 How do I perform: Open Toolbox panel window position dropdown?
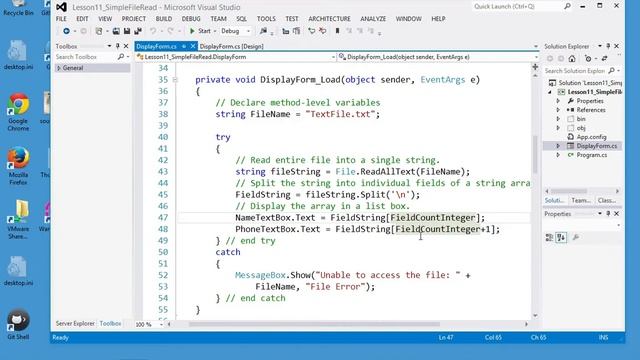point(109,46)
